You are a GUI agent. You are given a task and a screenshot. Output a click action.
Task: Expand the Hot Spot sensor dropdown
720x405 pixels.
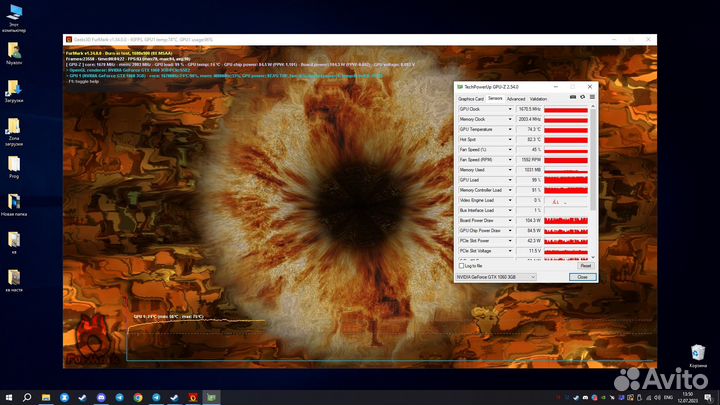click(x=510, y=140)
